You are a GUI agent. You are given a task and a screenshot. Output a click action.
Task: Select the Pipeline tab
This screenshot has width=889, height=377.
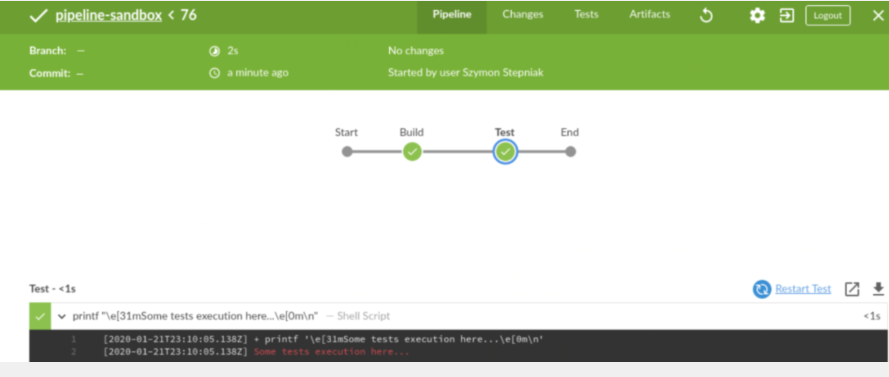coord(452,15)
